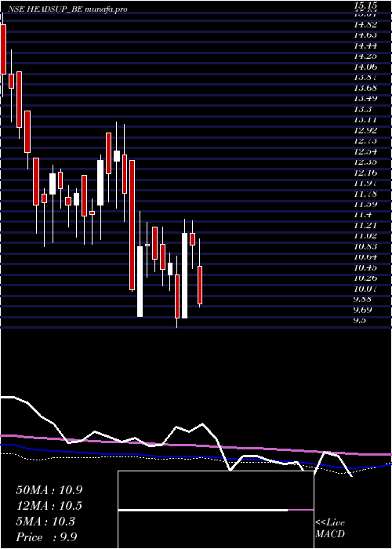The width and height of the screenshot is (392, 549).
Task: Select the "12MA : 10.5" indicator text
Action: tap(49, 506)
